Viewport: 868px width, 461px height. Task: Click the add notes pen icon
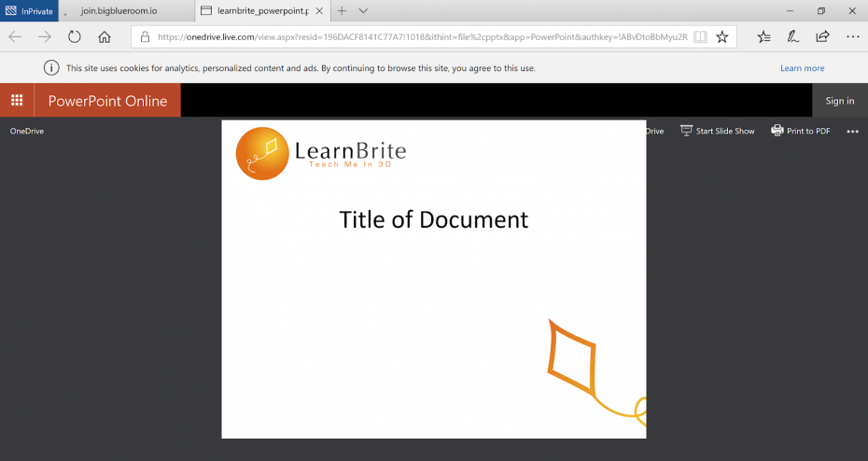click(x=792, y=37)
